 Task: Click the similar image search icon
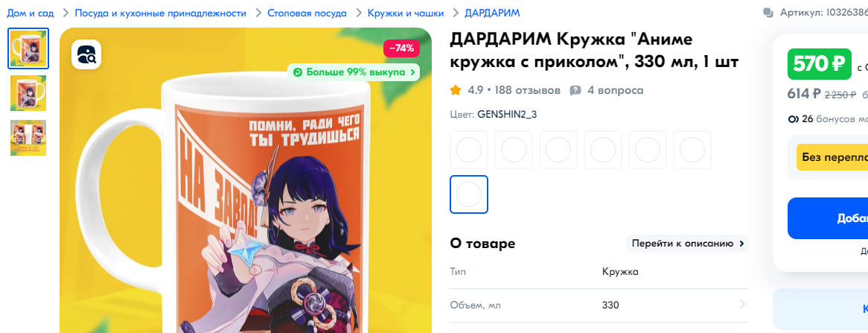86,54
